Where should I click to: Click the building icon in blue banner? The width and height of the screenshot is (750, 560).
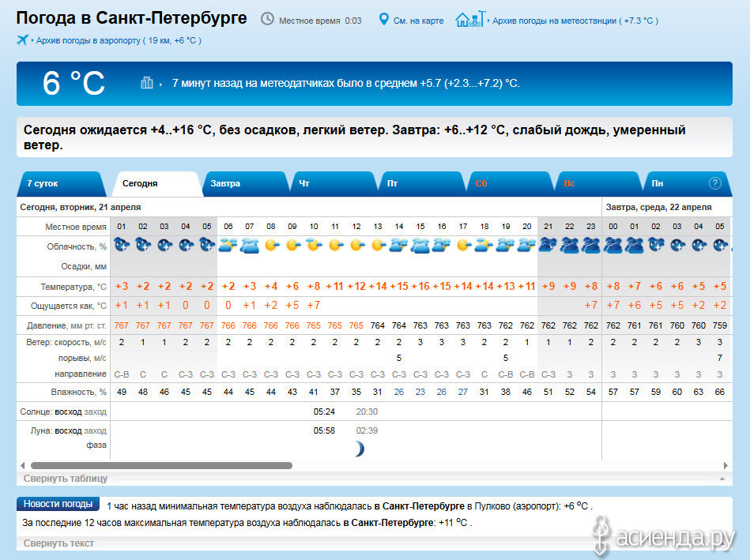pos(146,83)
